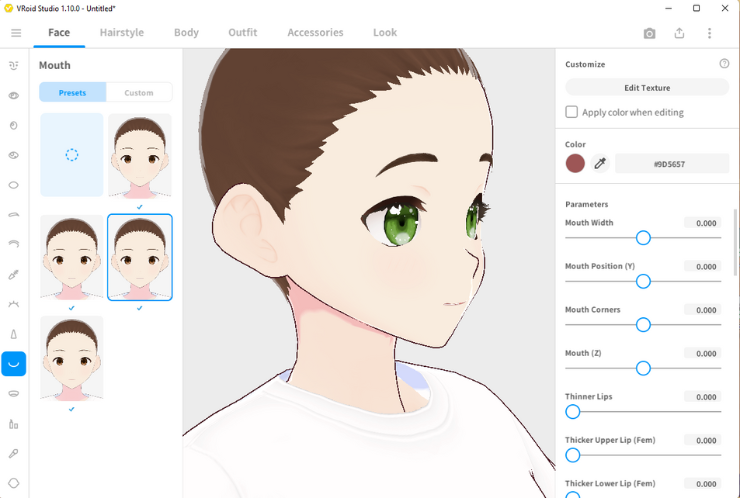The image size is (740, 500).
Task: Click the Mouth panel title
Action: [x=55, y=65]
